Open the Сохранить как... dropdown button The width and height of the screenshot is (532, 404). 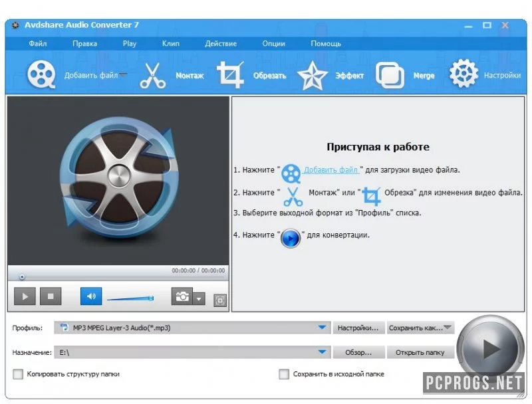[x=420, y=328]
